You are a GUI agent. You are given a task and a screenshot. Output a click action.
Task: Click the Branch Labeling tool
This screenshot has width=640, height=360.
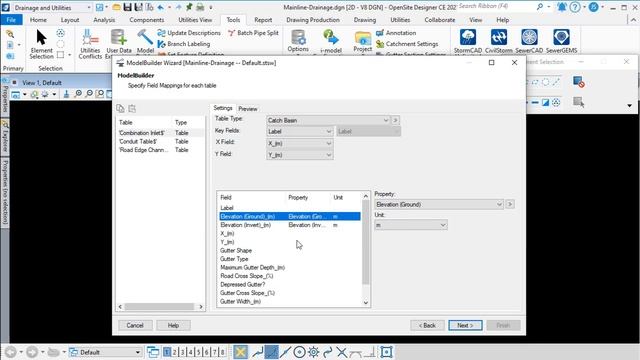184,44
